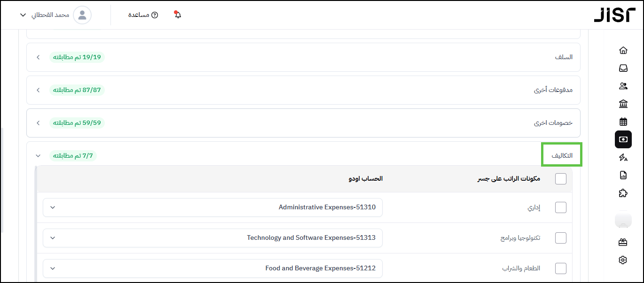Open the inbox tray icon
This screenshot has height=283, width=644.
point(623,68)
